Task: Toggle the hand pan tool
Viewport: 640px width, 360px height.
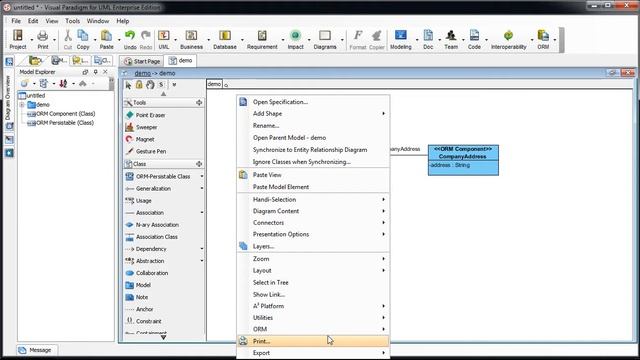Action: coord(150,84)
